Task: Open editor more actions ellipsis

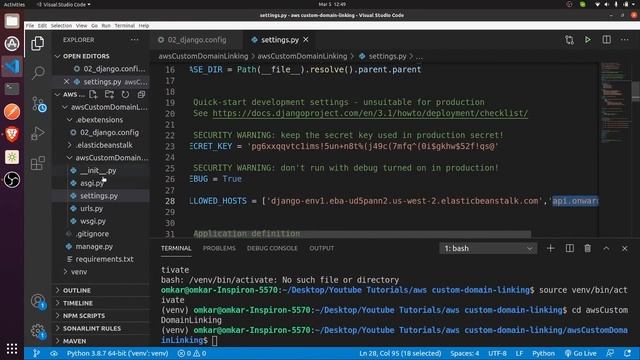Action: [x=624, y=40]
